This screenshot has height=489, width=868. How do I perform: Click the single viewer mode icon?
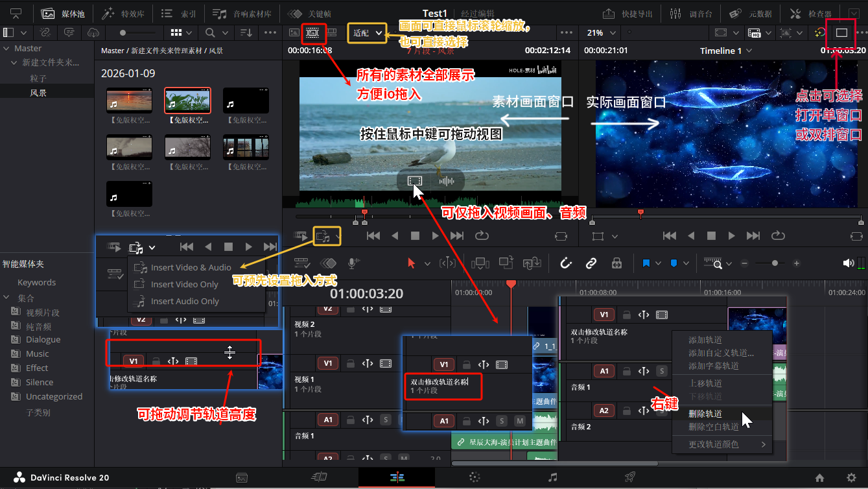[x=841, y=32]
